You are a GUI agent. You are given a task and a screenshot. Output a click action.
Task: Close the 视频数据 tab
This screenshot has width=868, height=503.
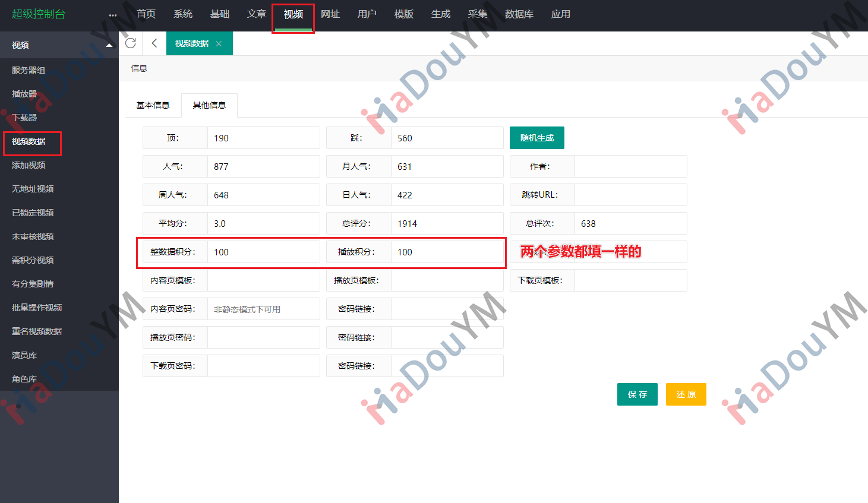click(219, 44)
